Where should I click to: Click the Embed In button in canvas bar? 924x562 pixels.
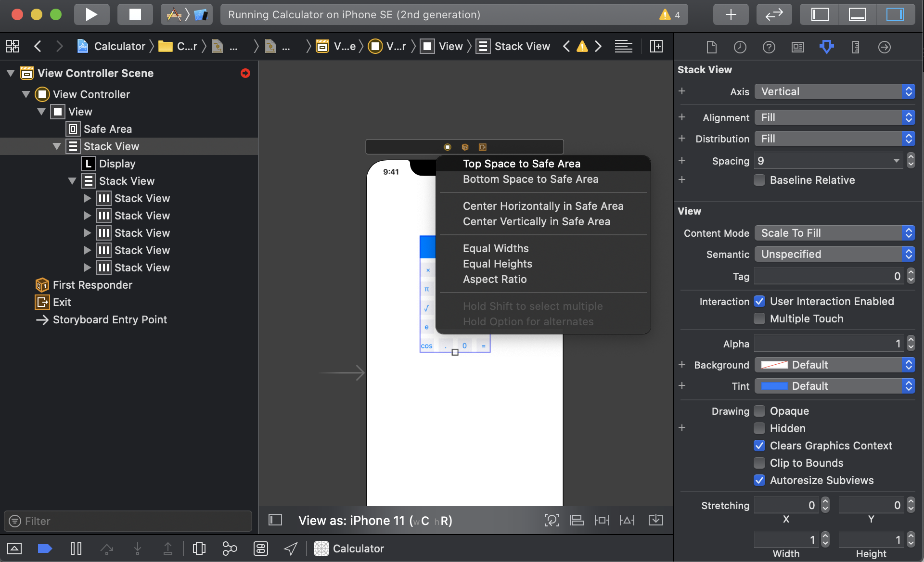655,520
